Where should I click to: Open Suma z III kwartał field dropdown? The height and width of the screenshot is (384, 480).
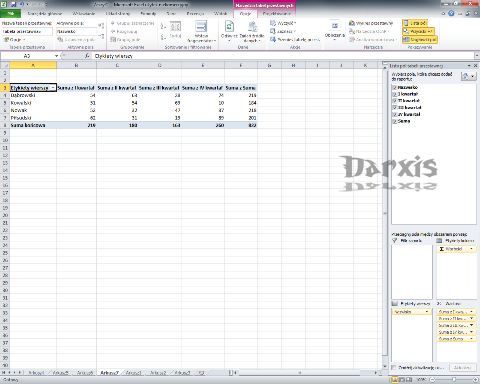click(471, 325)
